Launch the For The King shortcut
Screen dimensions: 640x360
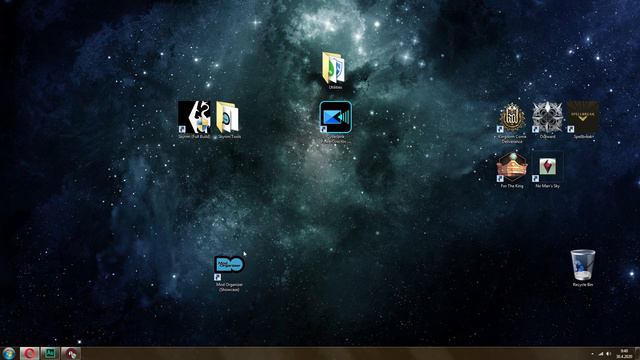(512, 169)
